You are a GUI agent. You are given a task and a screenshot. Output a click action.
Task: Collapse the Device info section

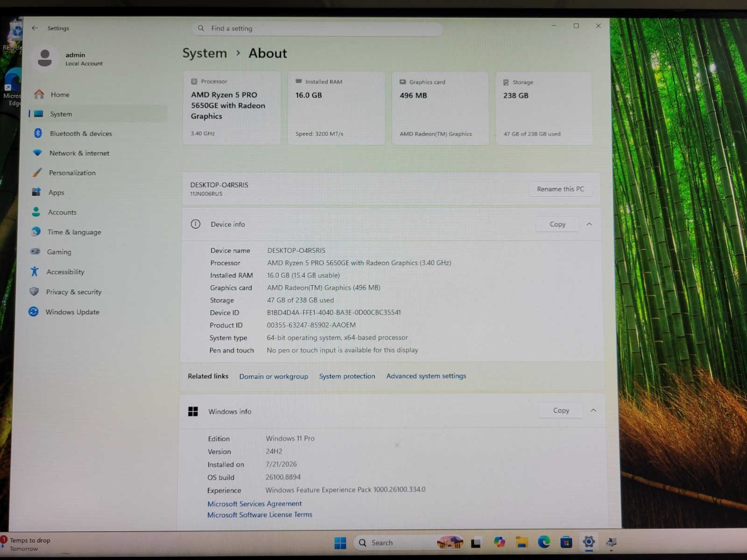[x=589, y=224]
